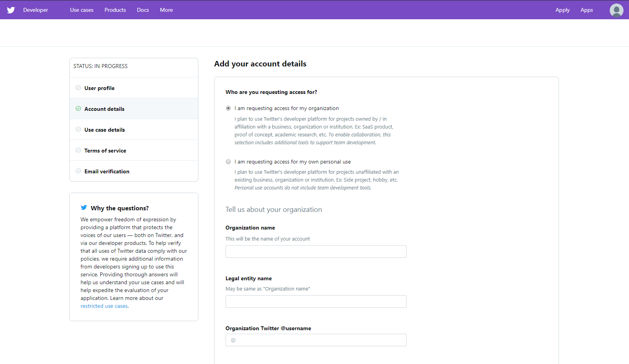Viewport: 629px width, 364px height.
Task: Click the 'May be same as "Organization name"' hint
Action: click(x=268, y=289)
